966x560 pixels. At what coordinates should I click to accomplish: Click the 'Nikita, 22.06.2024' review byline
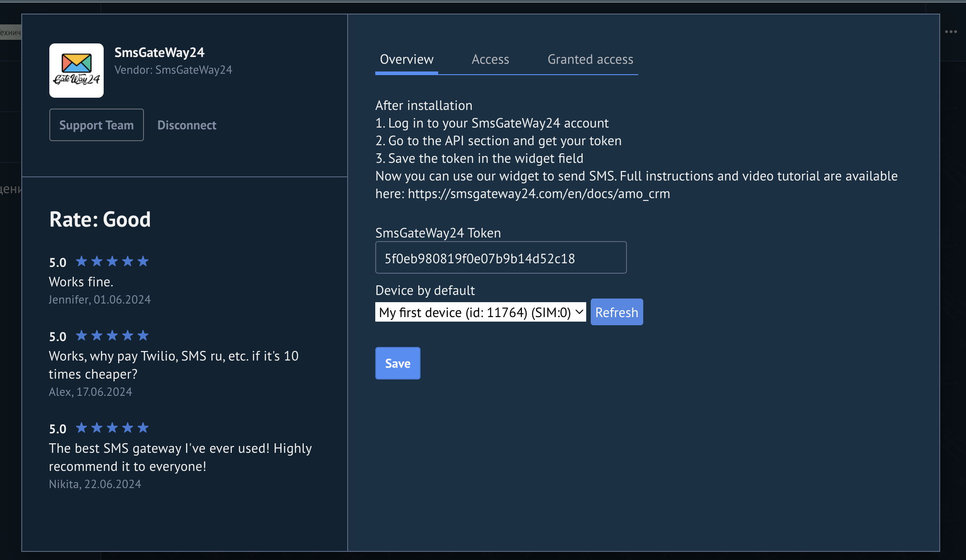pos(95,484)
